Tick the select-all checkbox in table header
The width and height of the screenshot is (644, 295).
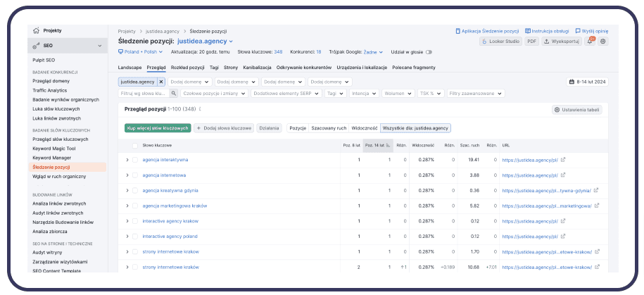click(x=135, y=146)
